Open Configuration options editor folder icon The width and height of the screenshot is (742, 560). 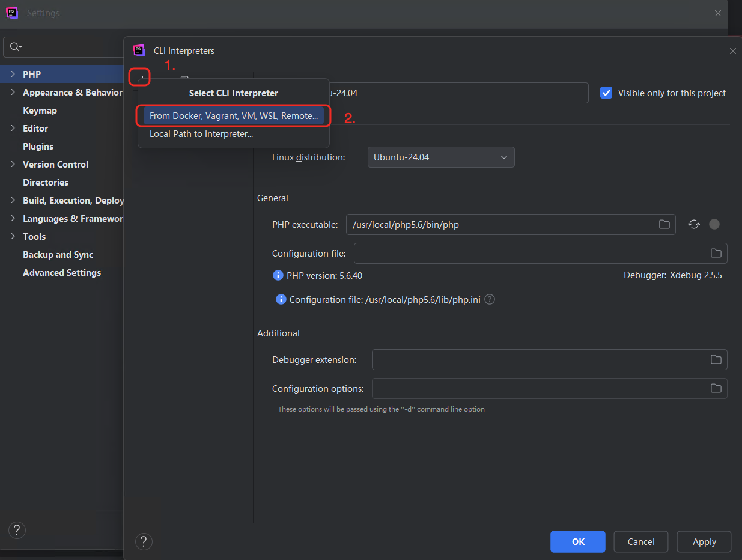coord(716,388)
